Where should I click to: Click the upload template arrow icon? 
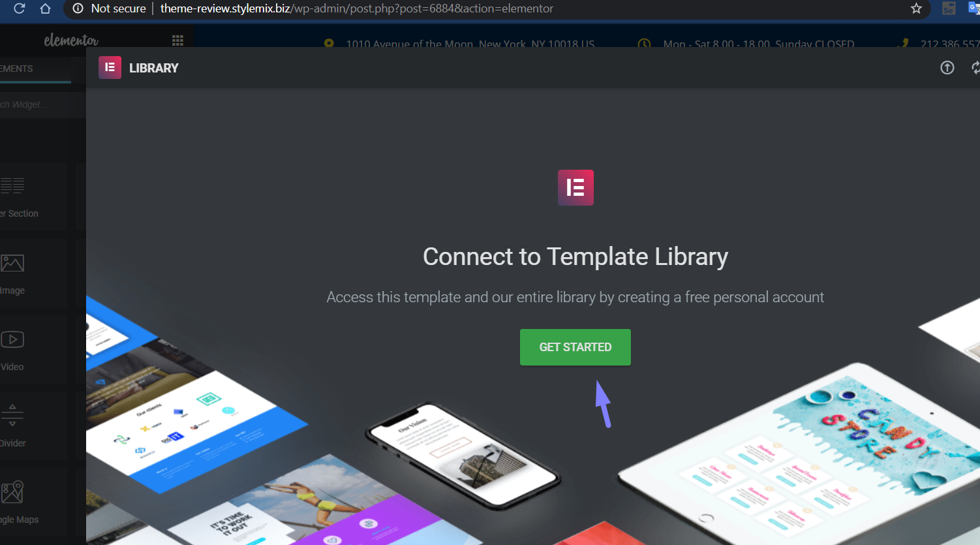(947, 67)
